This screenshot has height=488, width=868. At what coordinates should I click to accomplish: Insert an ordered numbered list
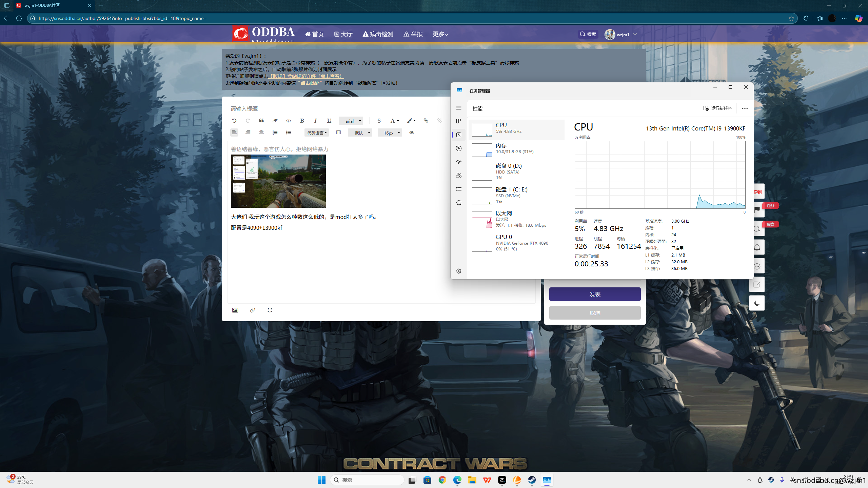pos(275,133)
